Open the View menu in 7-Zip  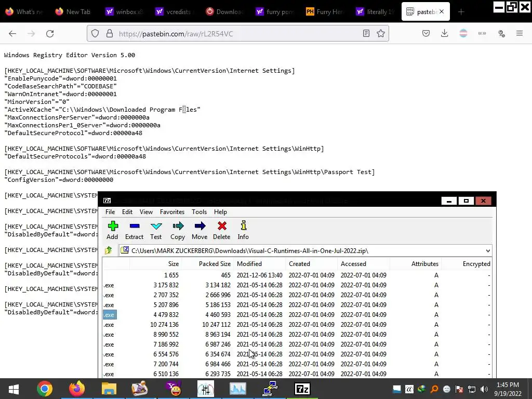pyautogui.click(x=146, y=212)
